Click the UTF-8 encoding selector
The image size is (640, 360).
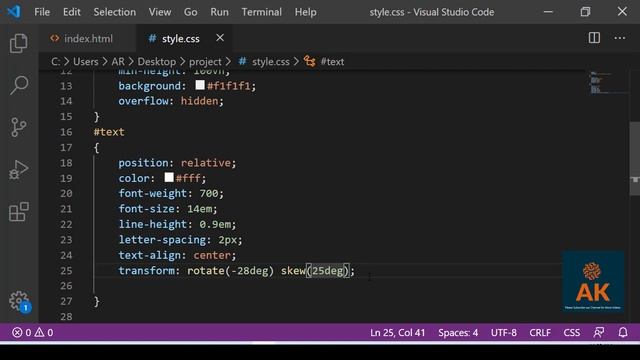(504, 333)
